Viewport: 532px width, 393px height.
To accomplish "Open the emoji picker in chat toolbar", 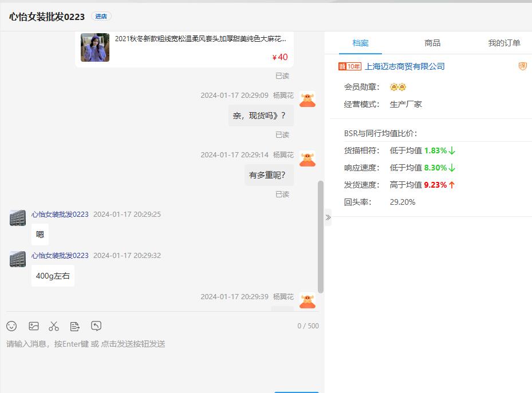I will (x=11, y=326).
